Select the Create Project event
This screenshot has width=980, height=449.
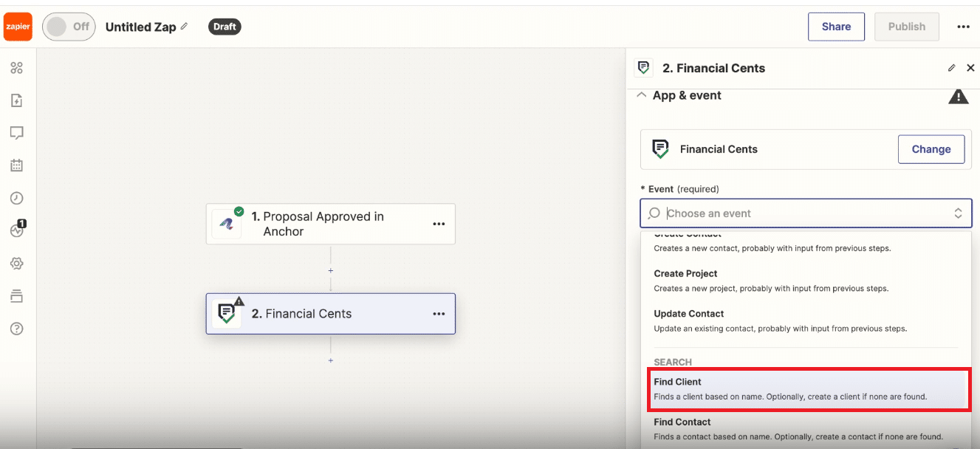[x=806, y=281]
